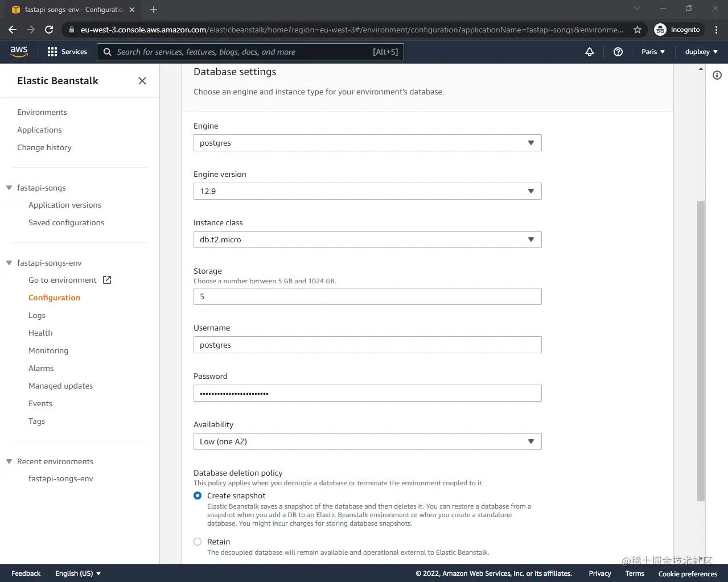Open the tab search chevron
Screen dimensions: 728x582
(637, 9)
